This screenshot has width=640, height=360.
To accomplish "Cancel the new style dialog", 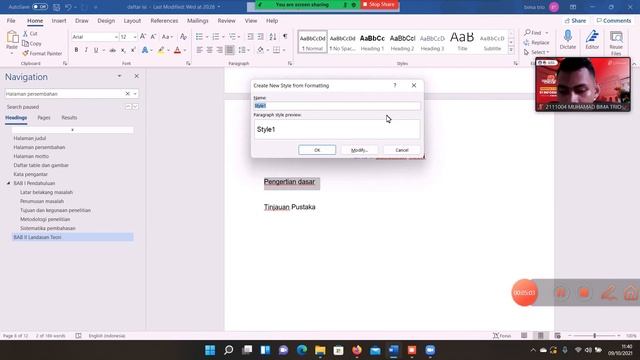I will tap(402, 150).
